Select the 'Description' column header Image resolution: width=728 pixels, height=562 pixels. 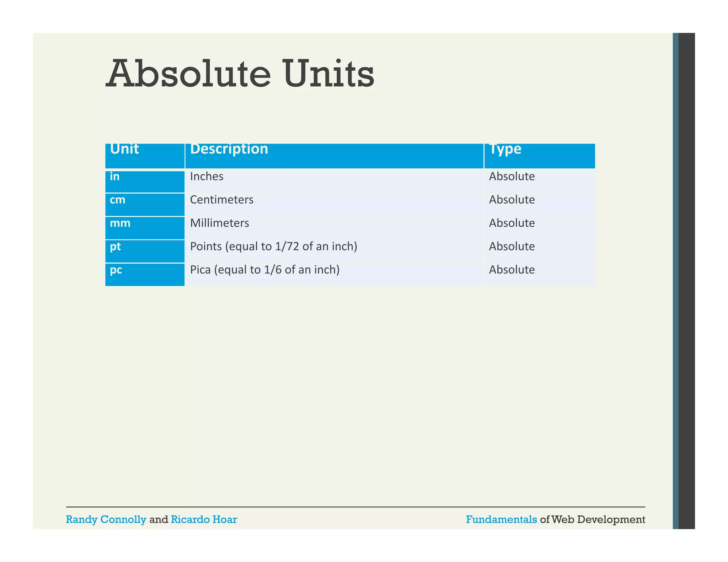[x=334, y=156]
